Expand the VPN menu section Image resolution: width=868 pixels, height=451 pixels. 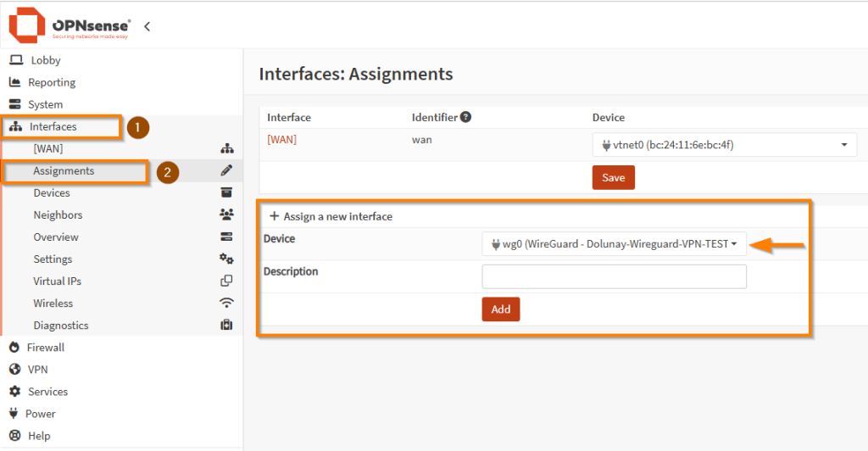coord(37,370)
